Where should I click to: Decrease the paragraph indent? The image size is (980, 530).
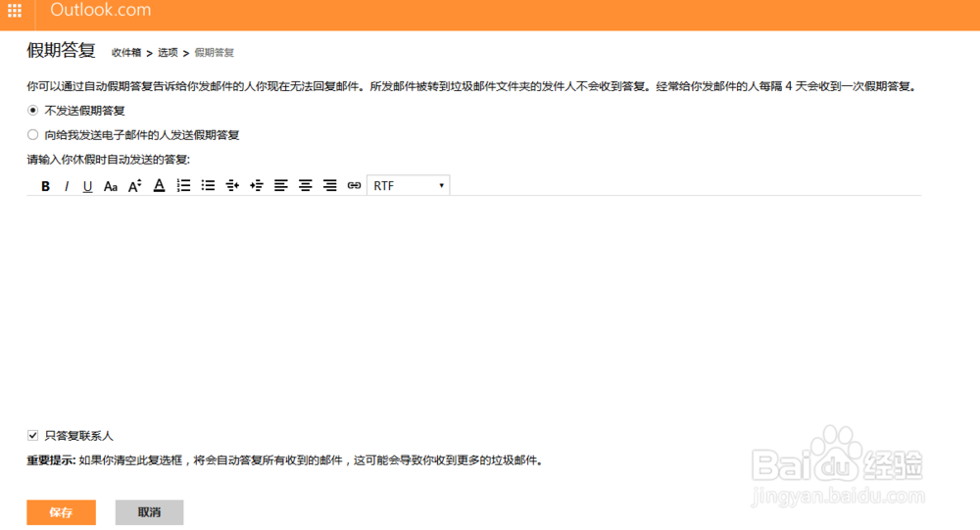[232, 185]
